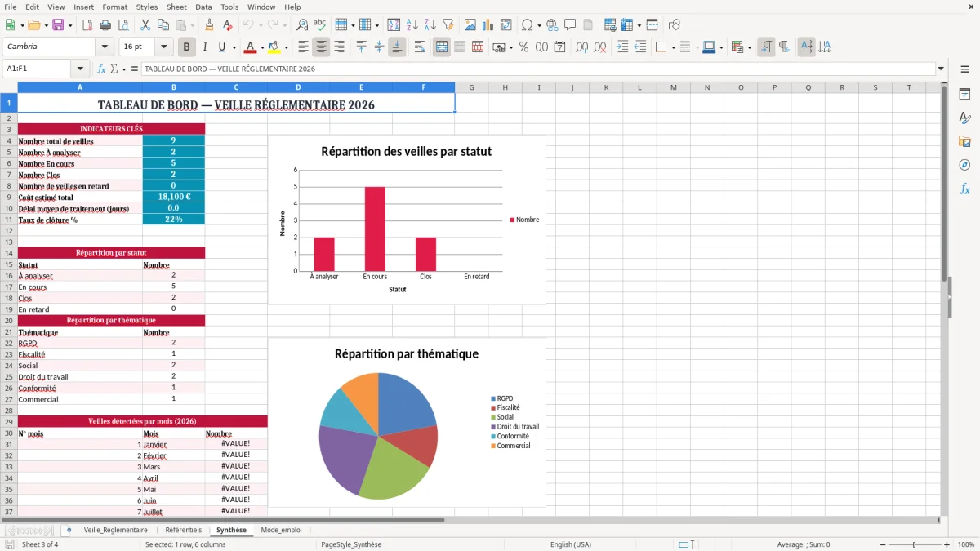Click the Clear Direct Formatting icon
This screenshot has height=551, width=980.
tap(228, 25)
